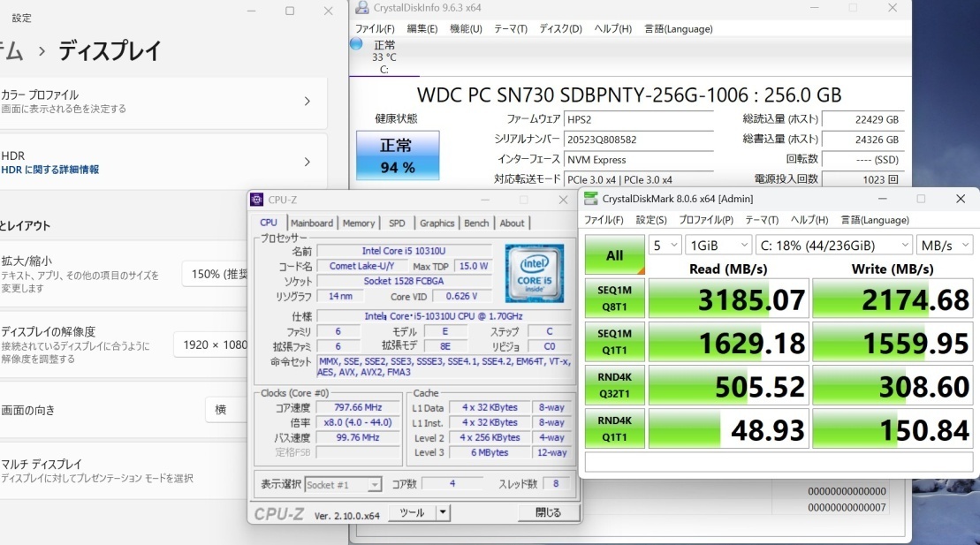Open テーマ(T) menu in CrystalDiskInfo
Viewport: 980px width, 545px height.
[x=511, y=29]
